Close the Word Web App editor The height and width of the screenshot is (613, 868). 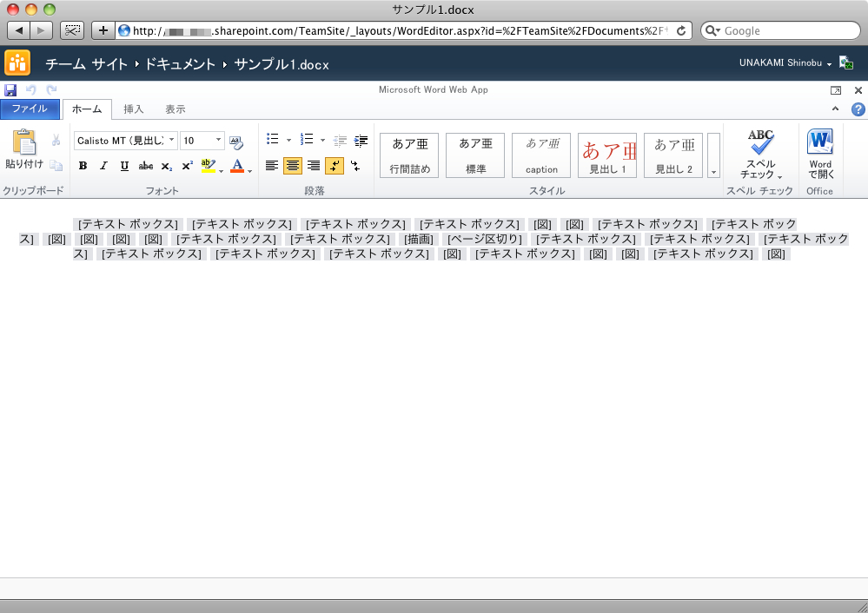point(858,90)
